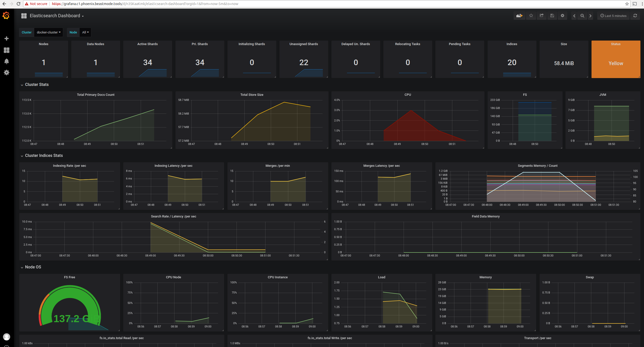The width and height of the screenshot is (644, 347).
Task: Save the dashboard with the disk icon
Action: 552,16
